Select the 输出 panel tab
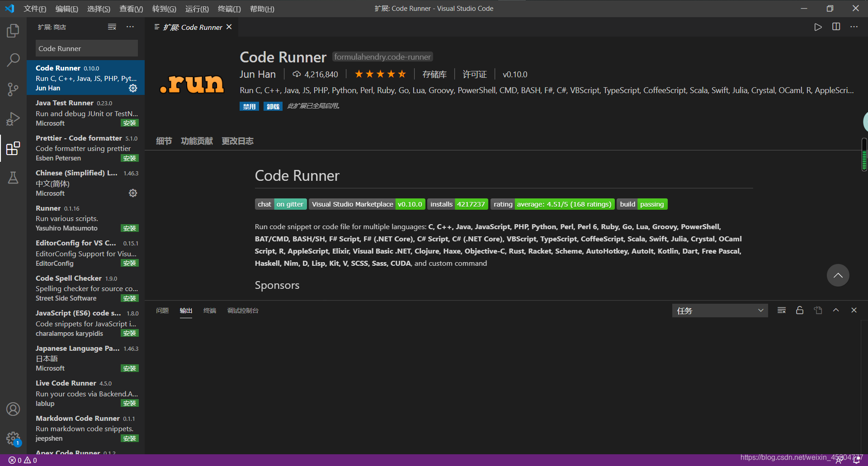Screen dimensions: 868x466 click(186, 311)
